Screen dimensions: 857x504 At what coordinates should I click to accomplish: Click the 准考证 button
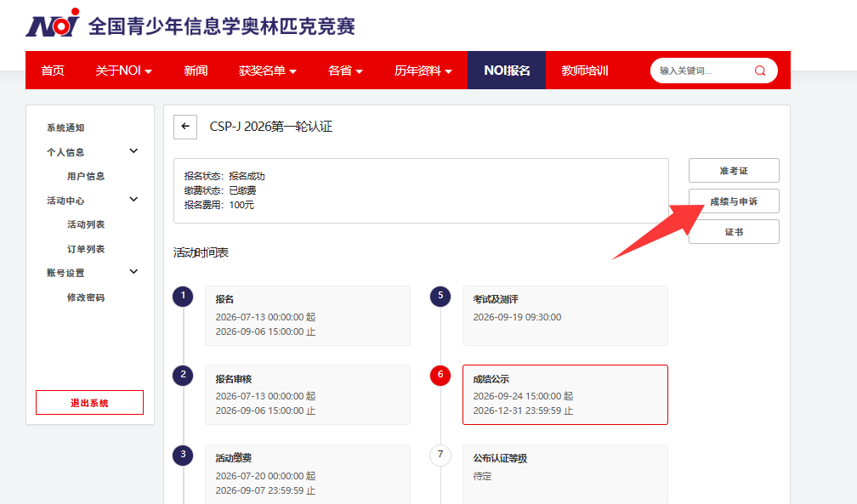pyautogui.click(x=734, y=171)
